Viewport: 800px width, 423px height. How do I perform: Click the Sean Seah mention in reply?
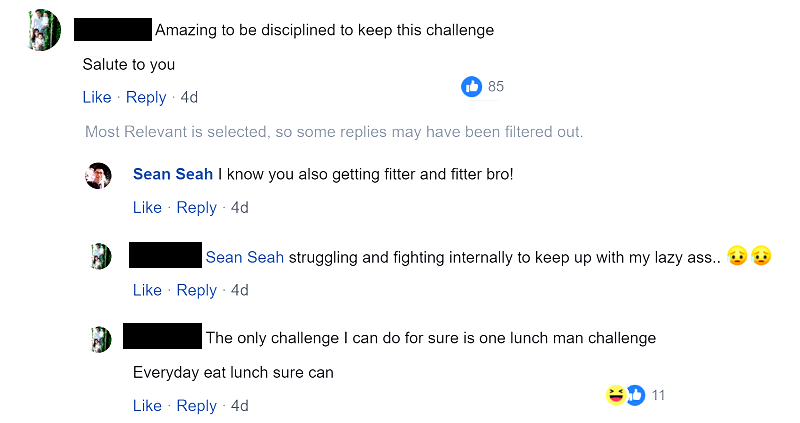(245, 257)
